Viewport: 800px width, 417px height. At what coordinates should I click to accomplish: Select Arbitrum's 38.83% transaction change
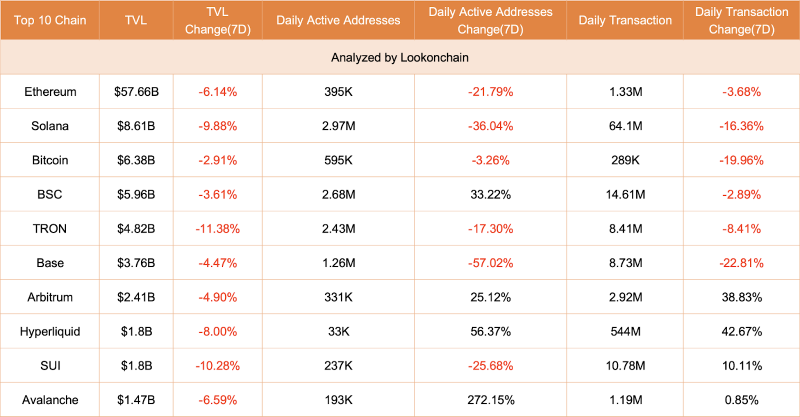pos(741,297)
